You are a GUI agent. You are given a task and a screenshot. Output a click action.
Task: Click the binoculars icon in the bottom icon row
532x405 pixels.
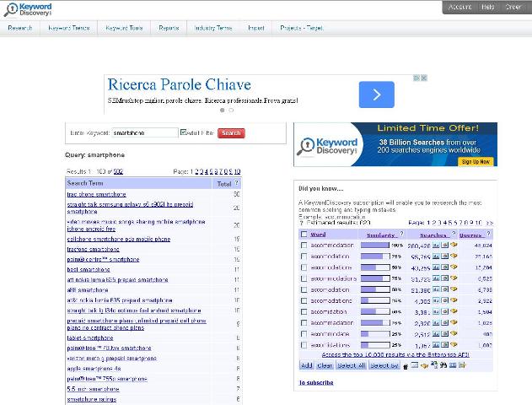pyautogui.click(x=443, y=365)
